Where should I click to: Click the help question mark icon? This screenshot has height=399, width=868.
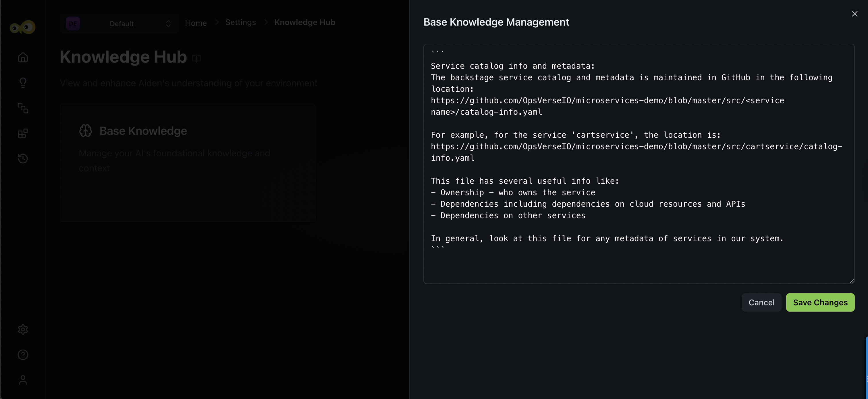coord(23,354)
